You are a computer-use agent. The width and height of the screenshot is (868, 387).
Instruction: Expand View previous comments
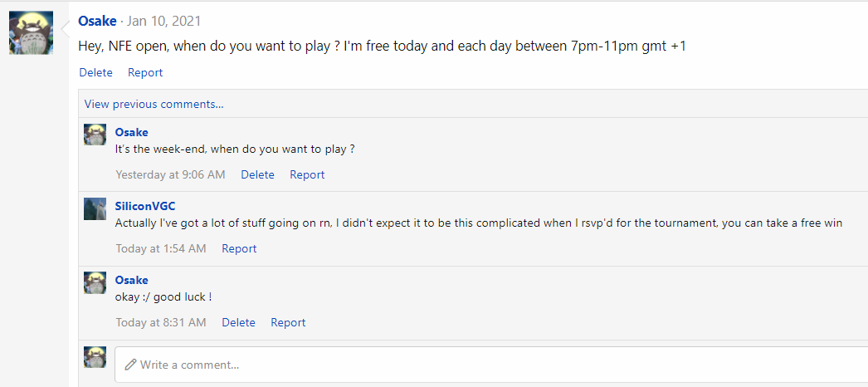point(154,104)
